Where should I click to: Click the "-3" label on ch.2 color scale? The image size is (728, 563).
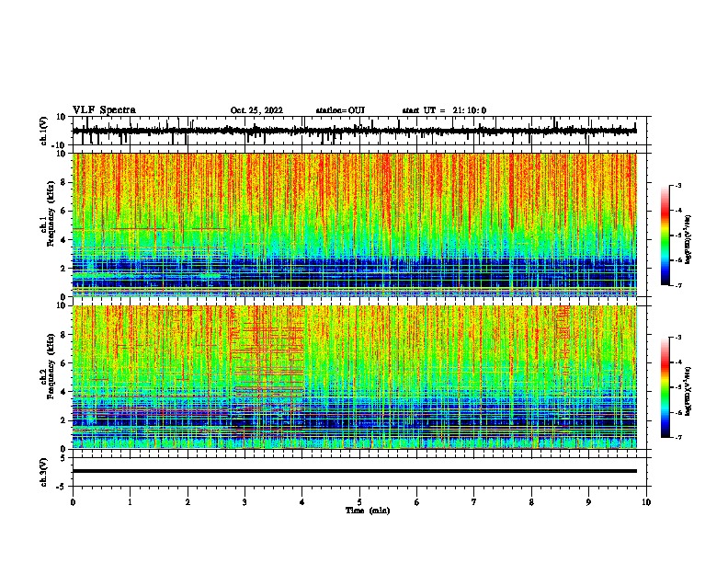[677, 338]
